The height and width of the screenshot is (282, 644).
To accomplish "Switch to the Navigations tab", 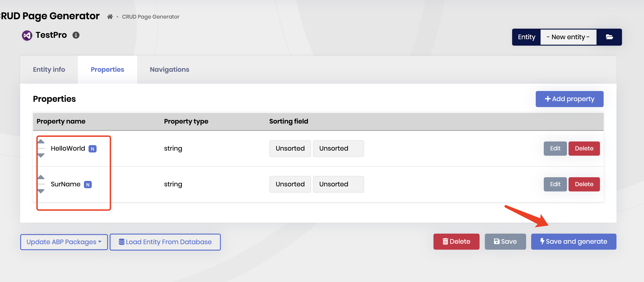I will 169,69.
